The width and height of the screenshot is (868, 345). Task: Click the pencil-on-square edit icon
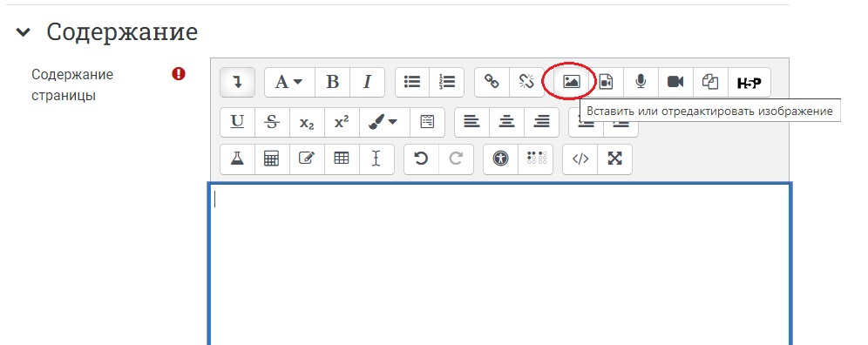(x=308, y=159)
